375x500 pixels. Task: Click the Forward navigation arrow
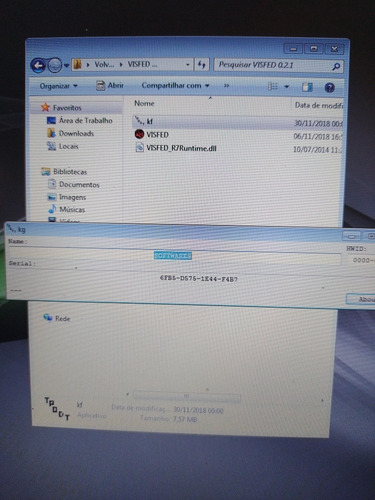(55, 65)
